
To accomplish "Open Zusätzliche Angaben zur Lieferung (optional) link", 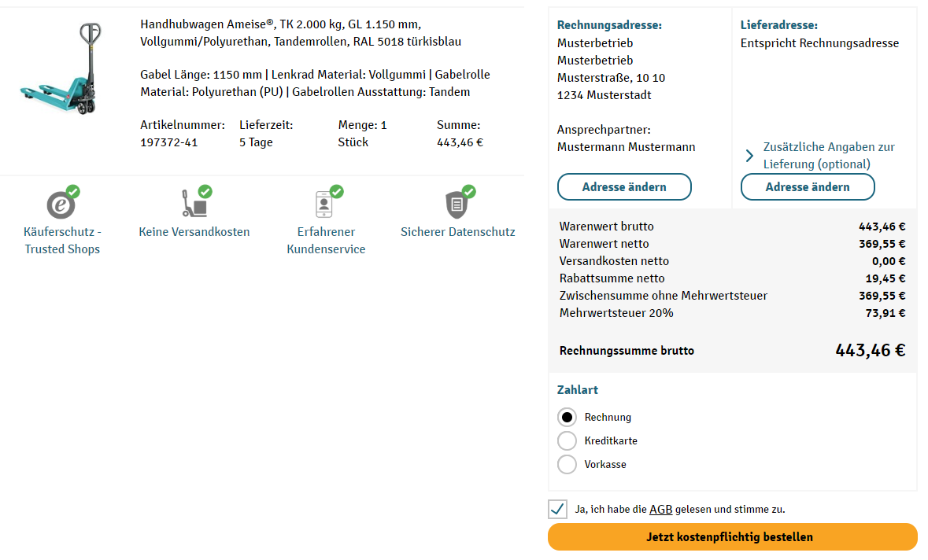I will click(x=829, y=156).
